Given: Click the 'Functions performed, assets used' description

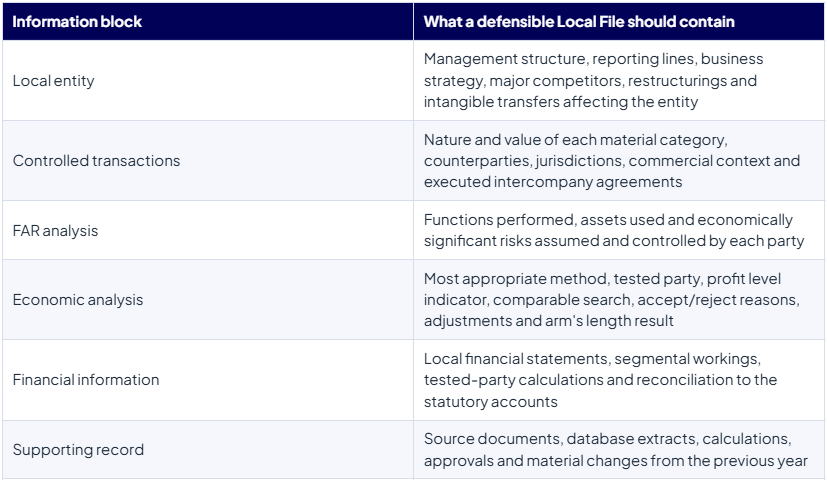Looking at the screenshot, I should click(x=614, y=230).
